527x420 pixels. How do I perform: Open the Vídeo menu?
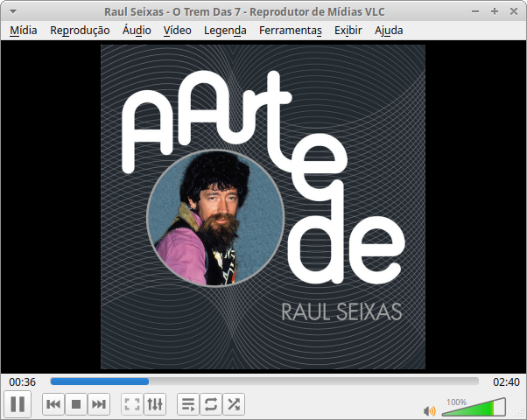pos(178,31)
